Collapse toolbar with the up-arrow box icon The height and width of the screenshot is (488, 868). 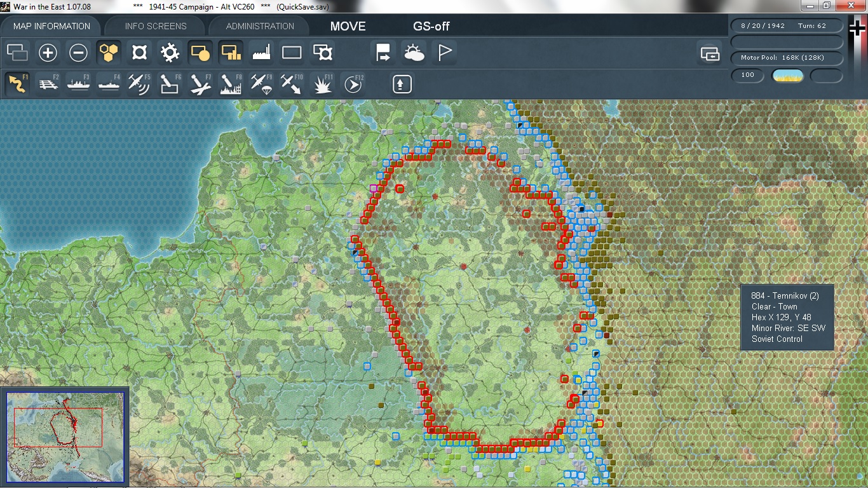[x=402, y=84]
